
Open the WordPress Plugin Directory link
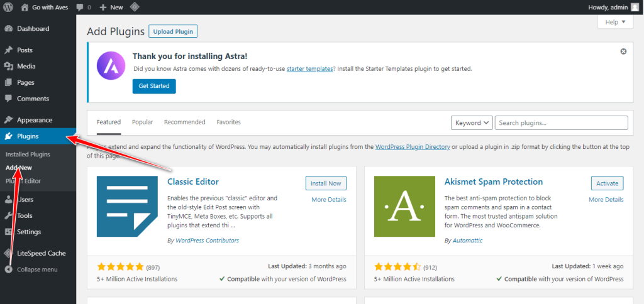click(x=413, y=147)
